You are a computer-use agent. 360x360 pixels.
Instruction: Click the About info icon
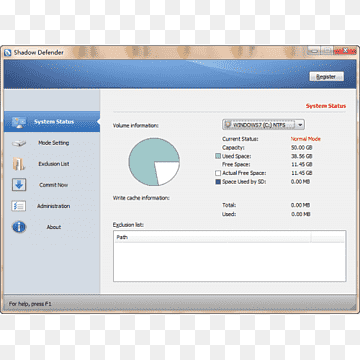pyautogui.click(x=19, y=227)
